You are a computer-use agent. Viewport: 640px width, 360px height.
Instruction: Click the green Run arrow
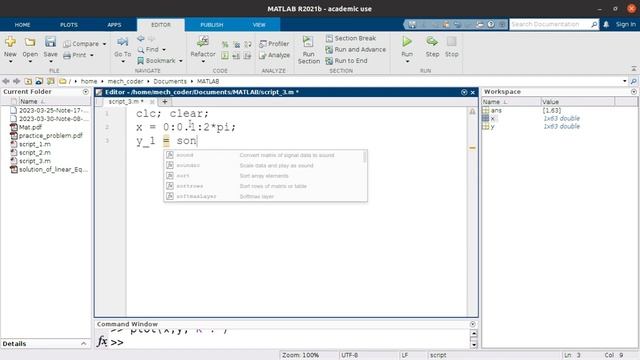407,42
